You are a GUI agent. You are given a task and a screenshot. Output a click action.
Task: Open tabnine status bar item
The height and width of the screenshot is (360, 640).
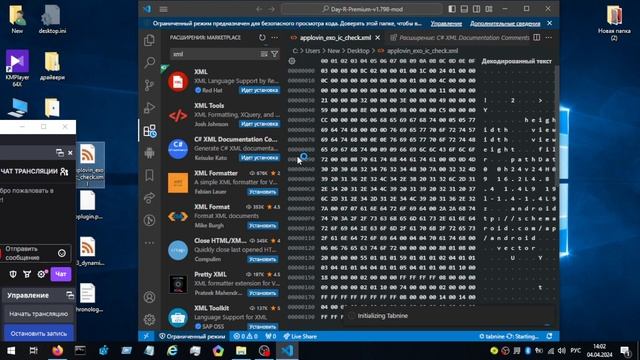509,336
